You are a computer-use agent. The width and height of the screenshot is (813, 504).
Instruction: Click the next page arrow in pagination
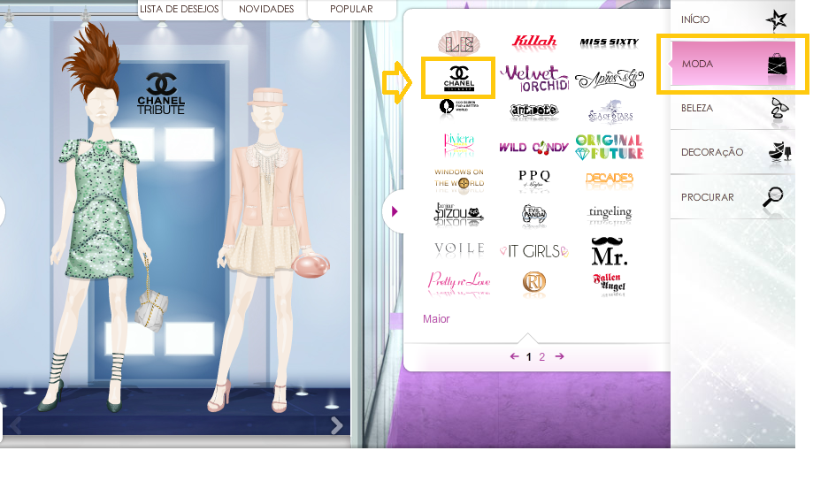tap(559, 356)
